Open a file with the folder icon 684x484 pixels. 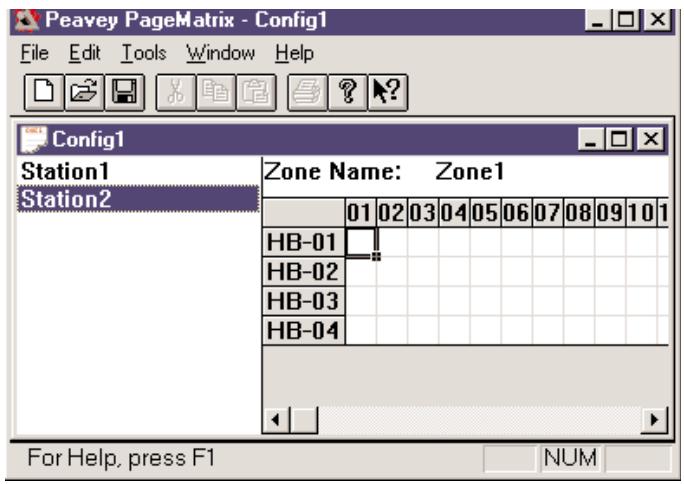point(84,92)
